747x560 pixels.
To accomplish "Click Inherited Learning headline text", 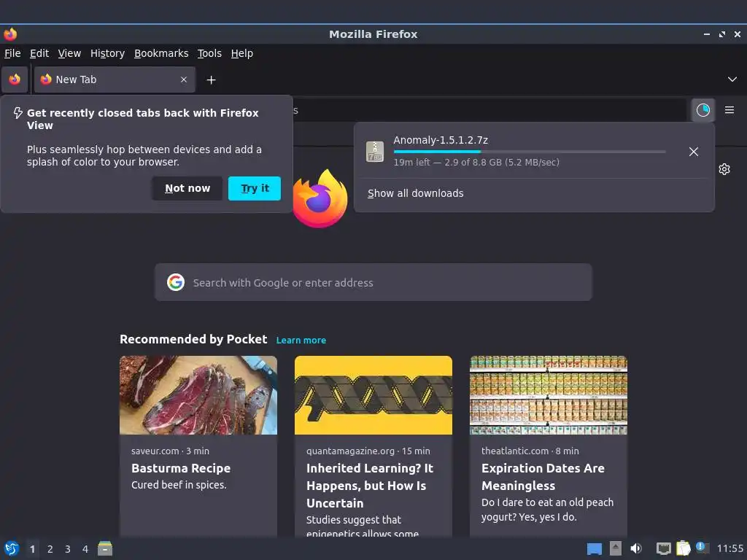I will coord(370,486).
